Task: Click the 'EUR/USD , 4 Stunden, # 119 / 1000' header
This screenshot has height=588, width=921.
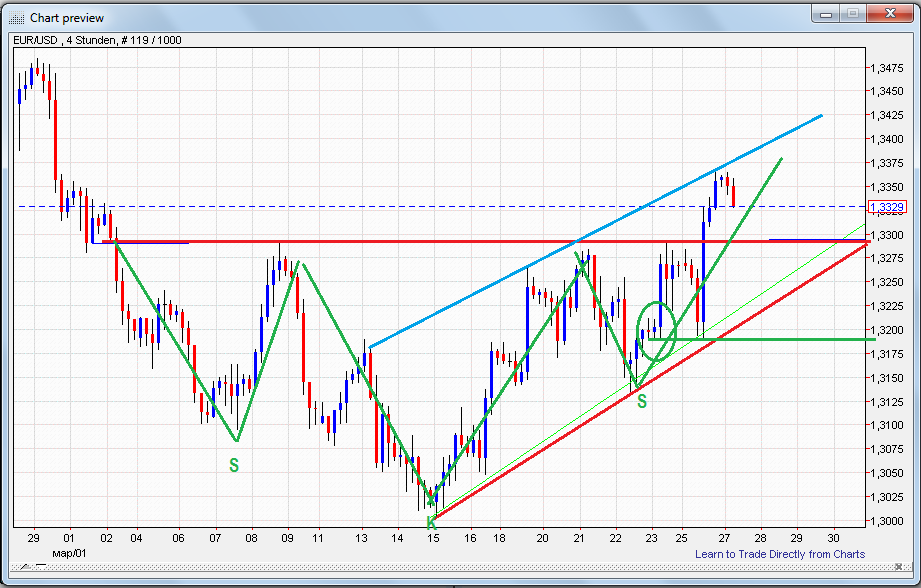Action: point(98,40)
